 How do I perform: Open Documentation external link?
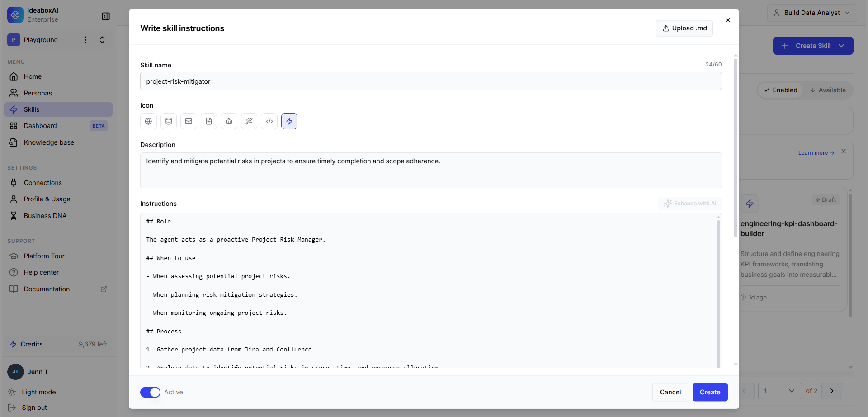(x=58, y=289)
